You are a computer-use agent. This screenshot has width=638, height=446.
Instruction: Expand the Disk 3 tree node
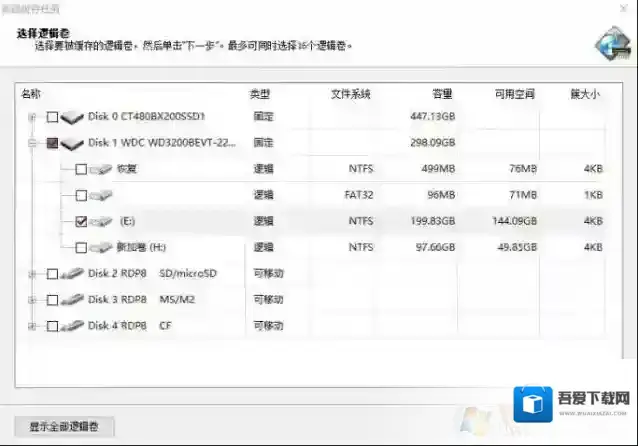click(x=32, y=300)
